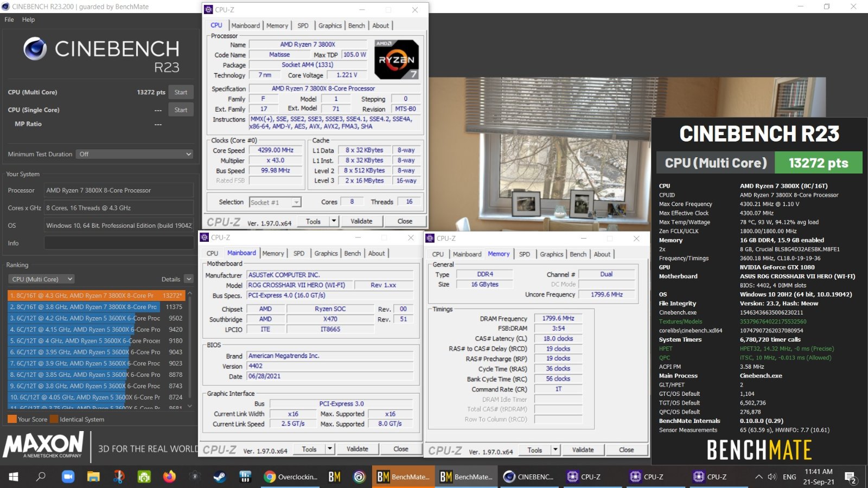Open Bench tab in top CPU-Z window
Viewport: 868px width, 488px height.
pos(356,25)
